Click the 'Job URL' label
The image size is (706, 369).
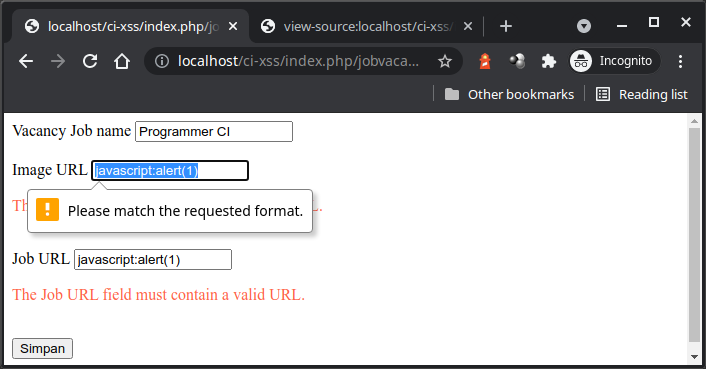coord(41,259)
